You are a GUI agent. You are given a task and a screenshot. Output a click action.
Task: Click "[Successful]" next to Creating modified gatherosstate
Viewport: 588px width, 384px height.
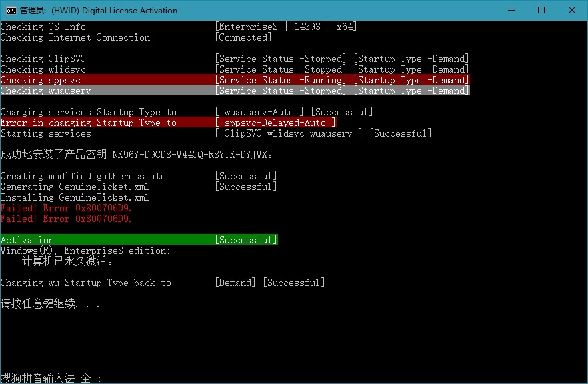[x=246, y=176]
